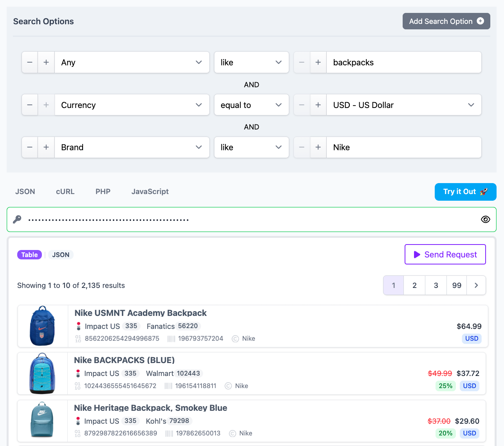Viewport: 504px width, 446px height.
Task: Add another value to backpacks row
Action: pyautogui.click(x=318, y=62)
